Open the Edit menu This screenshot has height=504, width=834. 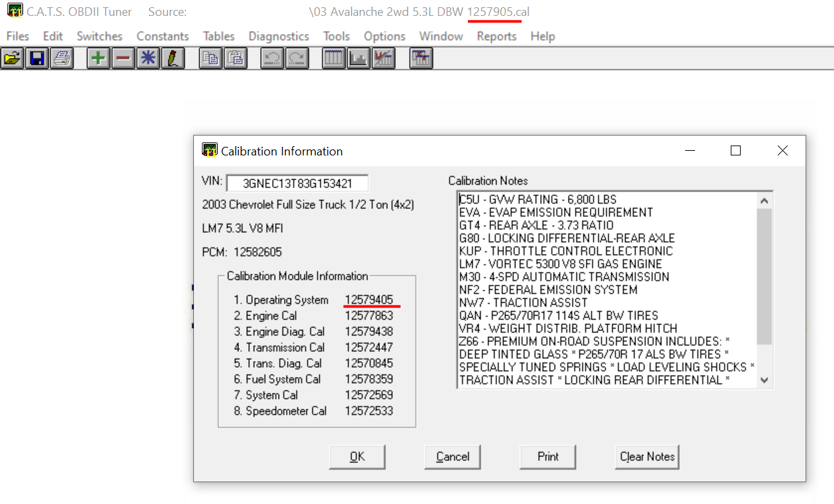coord(53,36)
